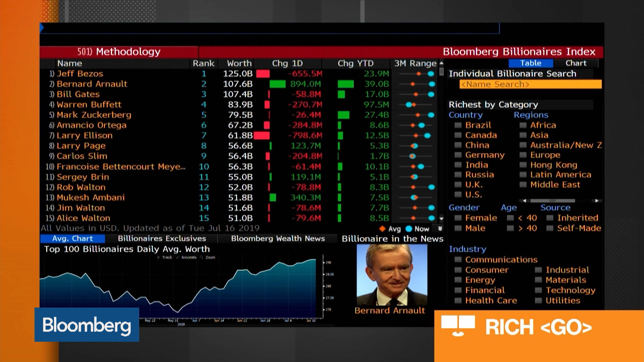Click the Bernard Arnault caption under the photo
This screenshot has height=362, width=644.
tap(389, 311)
